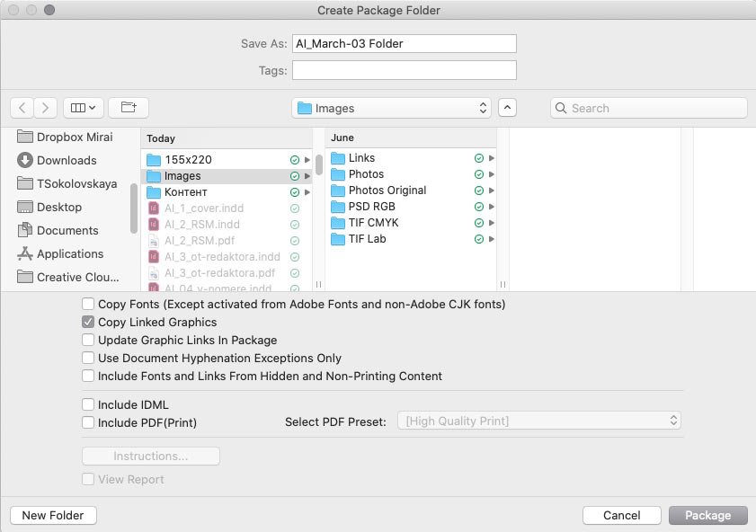This screenshot has width=756, height=532.
Task: Click the Tags input field
Action: (404, 70)
